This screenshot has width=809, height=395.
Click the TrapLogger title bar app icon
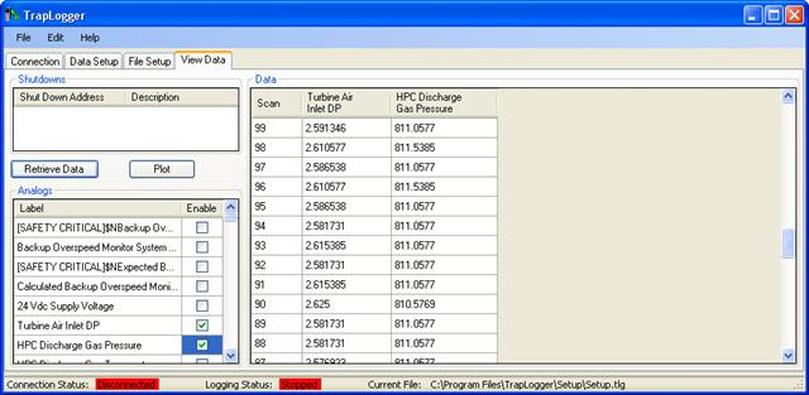(12, 15)
